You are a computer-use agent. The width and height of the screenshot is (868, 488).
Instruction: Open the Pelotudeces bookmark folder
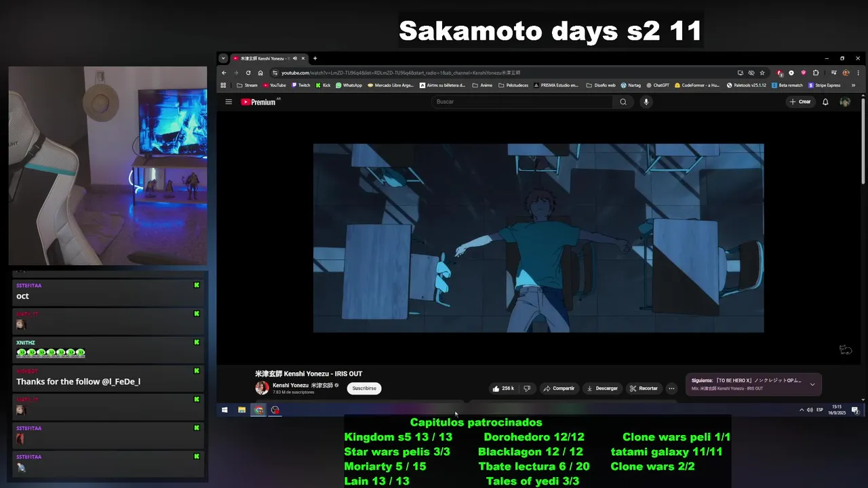coord(515,85)
